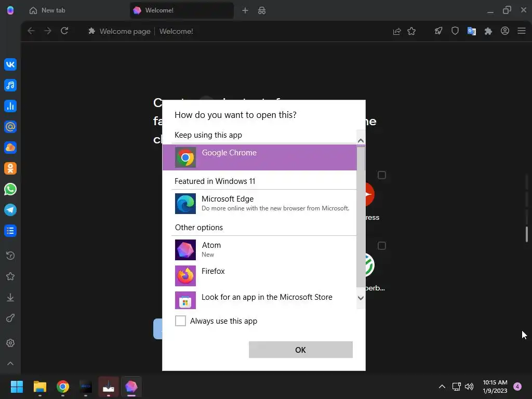Switch to the New tab tab
Screen dimensions: 532x399
tap(76, 10)
